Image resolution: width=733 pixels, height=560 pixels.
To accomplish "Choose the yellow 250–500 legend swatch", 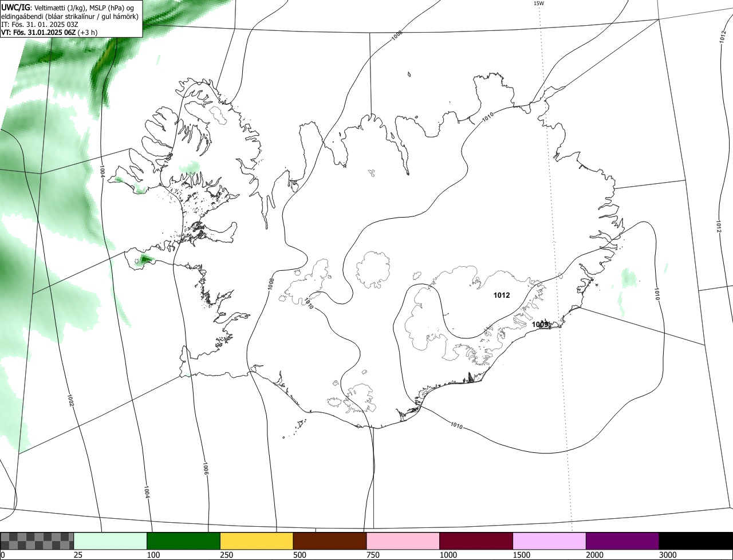I will tap(257, 541).
